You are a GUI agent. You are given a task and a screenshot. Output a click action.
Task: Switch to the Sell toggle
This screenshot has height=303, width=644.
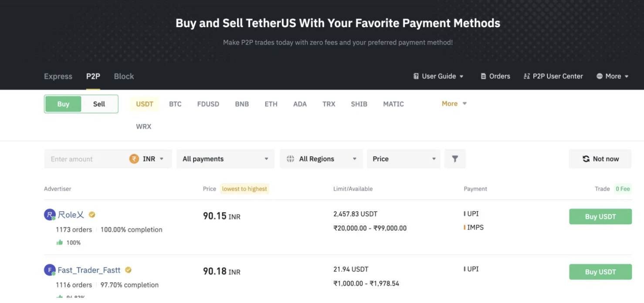(x=99, y=104)
